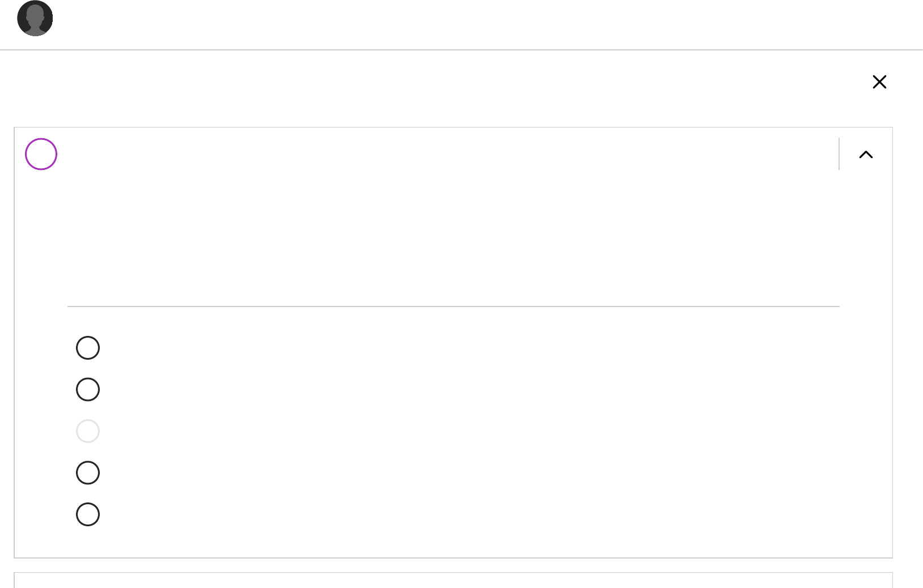Click the empty question card header area
This screenshot has height=588, width=923.
pos(442,154)
